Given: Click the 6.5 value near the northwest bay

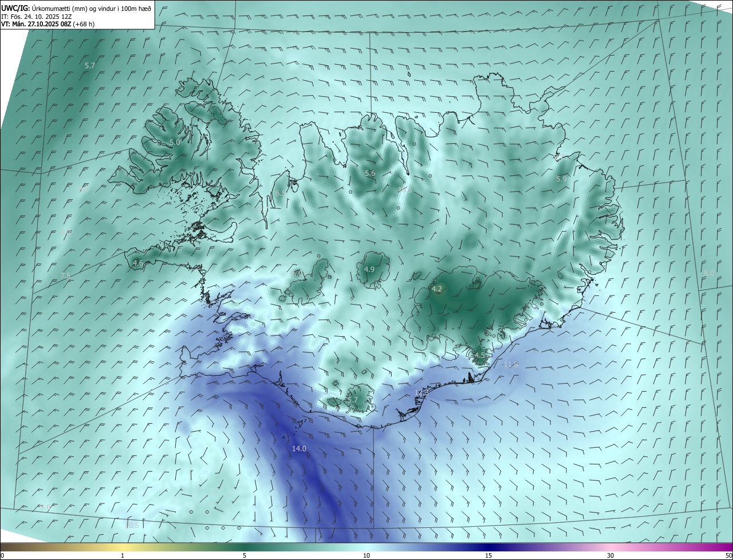Looking at the screenshot, I should pos(280,194).
